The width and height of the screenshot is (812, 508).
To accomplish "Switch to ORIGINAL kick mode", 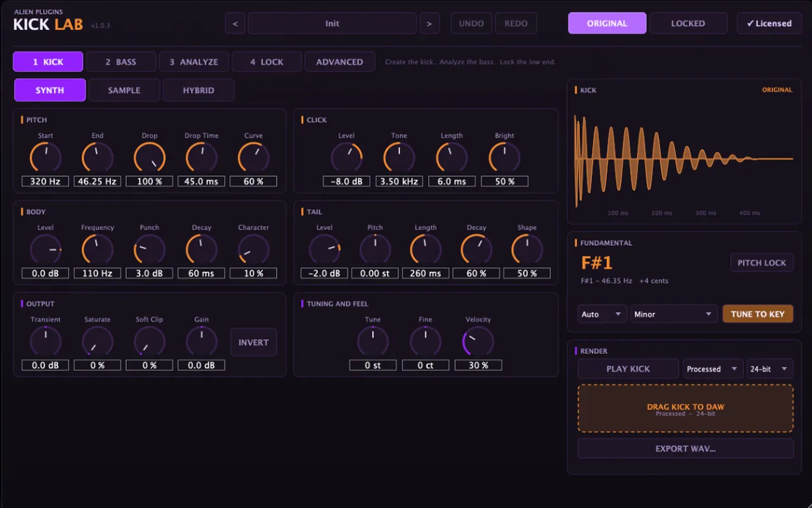I will 607,23.
